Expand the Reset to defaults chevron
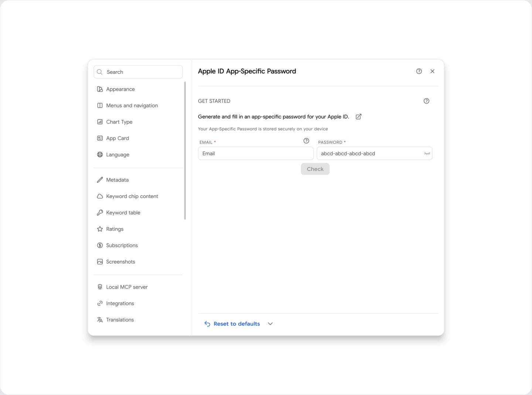 (x=270, y=324)
